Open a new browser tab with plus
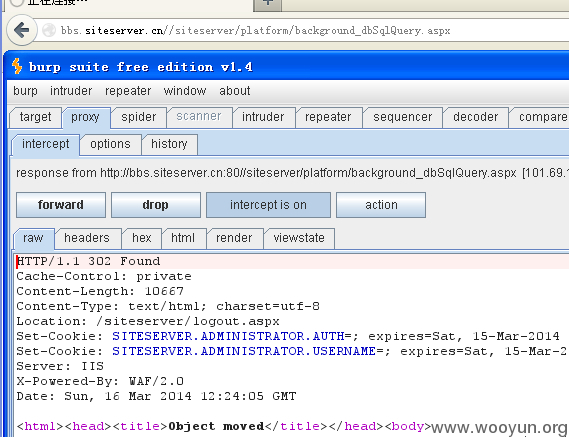This screenshot has height=437, width=569. (267, 4)
